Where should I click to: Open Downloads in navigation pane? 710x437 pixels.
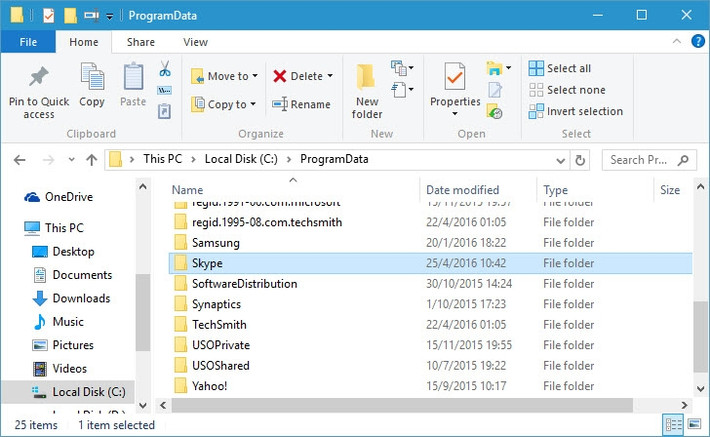tap(72, 298)
